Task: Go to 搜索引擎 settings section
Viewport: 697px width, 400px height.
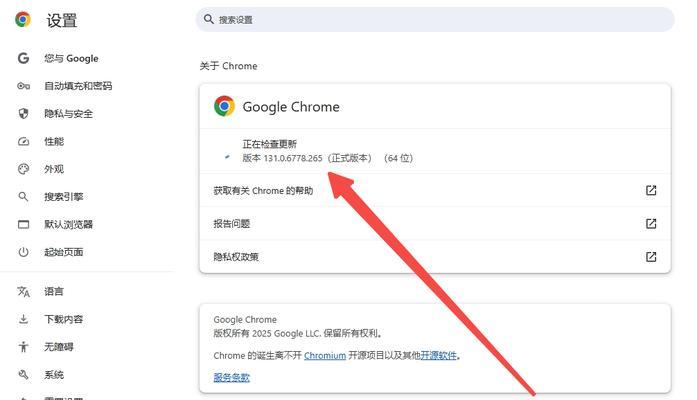Action: pos(64,196)
